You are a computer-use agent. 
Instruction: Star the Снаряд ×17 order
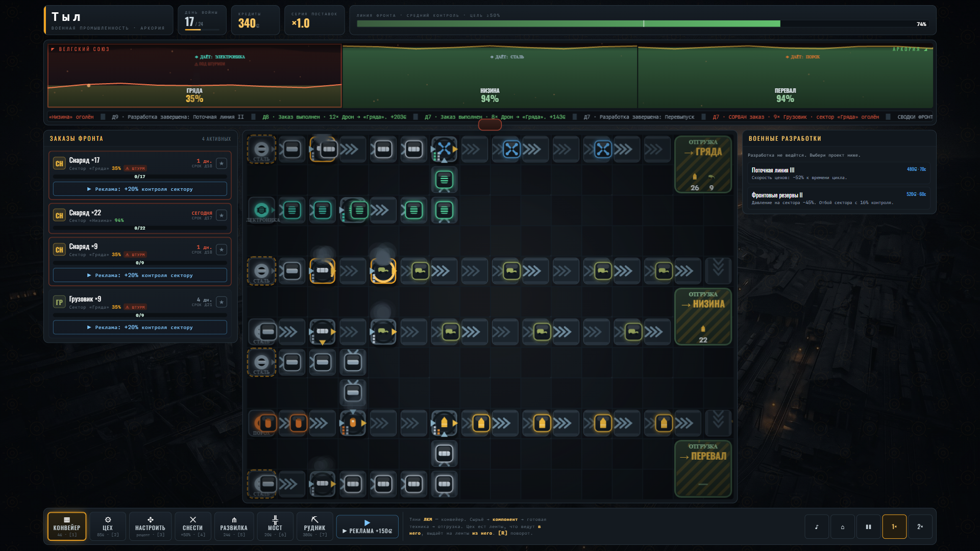(x=222, y=163)
